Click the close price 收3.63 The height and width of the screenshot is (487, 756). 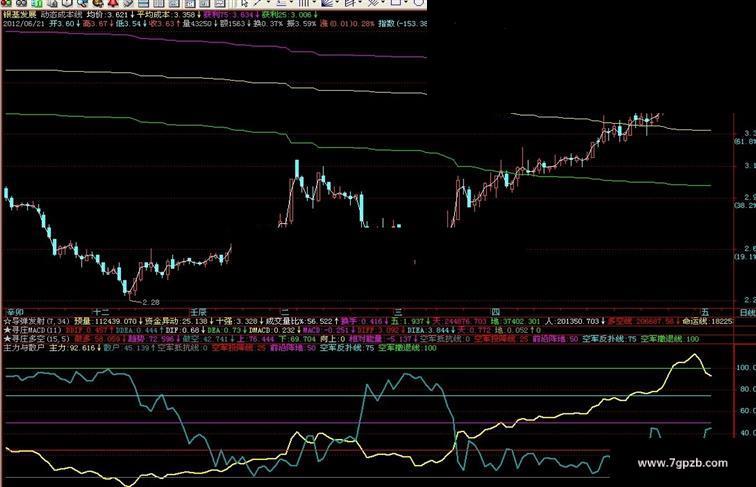point(162,23)
